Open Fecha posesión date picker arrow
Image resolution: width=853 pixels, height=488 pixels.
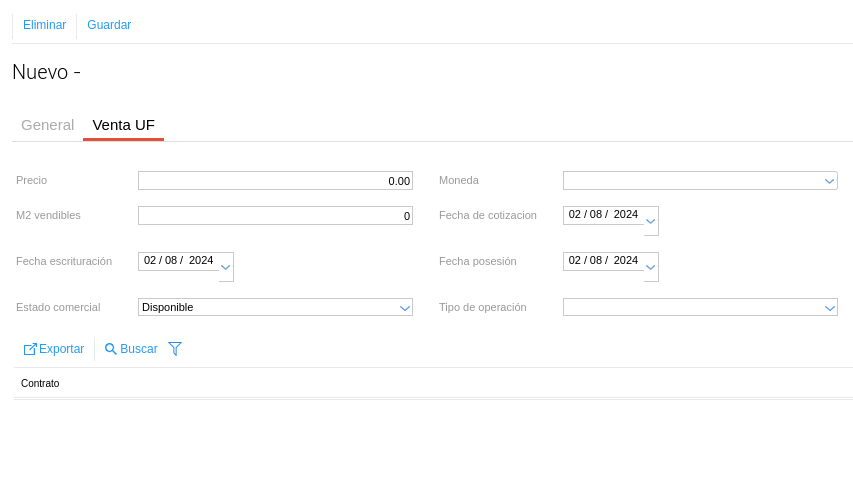(651, 266)
